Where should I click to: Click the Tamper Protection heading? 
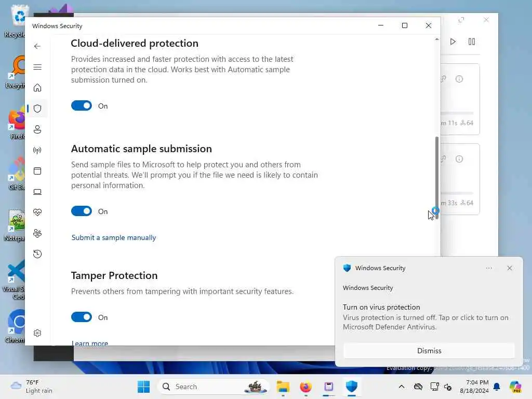coord(114,275)
